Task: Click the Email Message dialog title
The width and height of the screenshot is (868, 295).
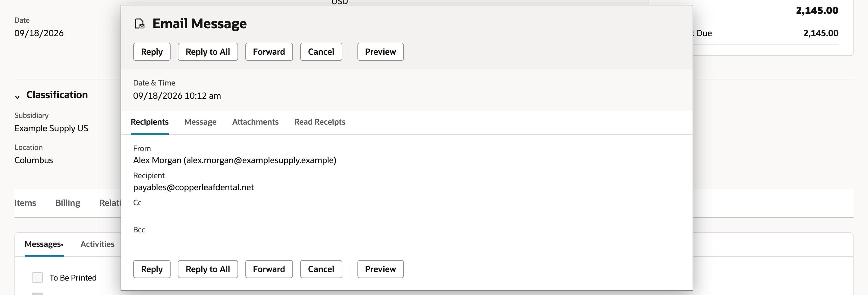Action: click(x=200, y=23)
